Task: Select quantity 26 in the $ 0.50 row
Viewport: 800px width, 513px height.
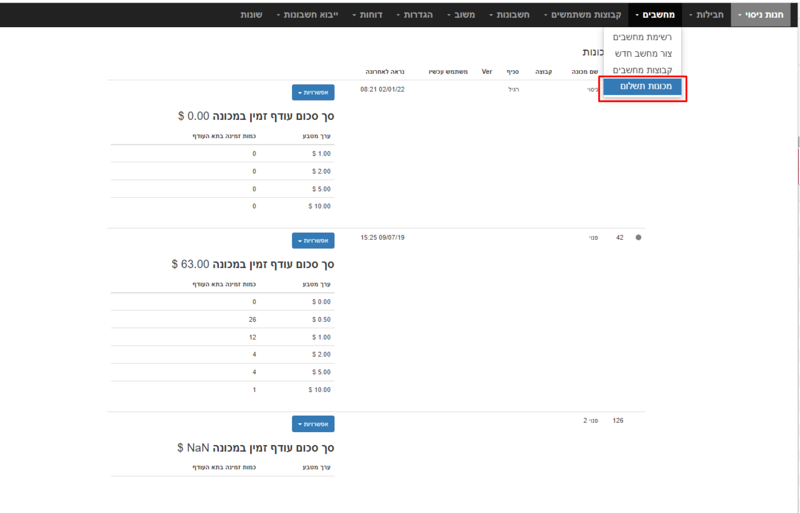Action: coord(253,320)
